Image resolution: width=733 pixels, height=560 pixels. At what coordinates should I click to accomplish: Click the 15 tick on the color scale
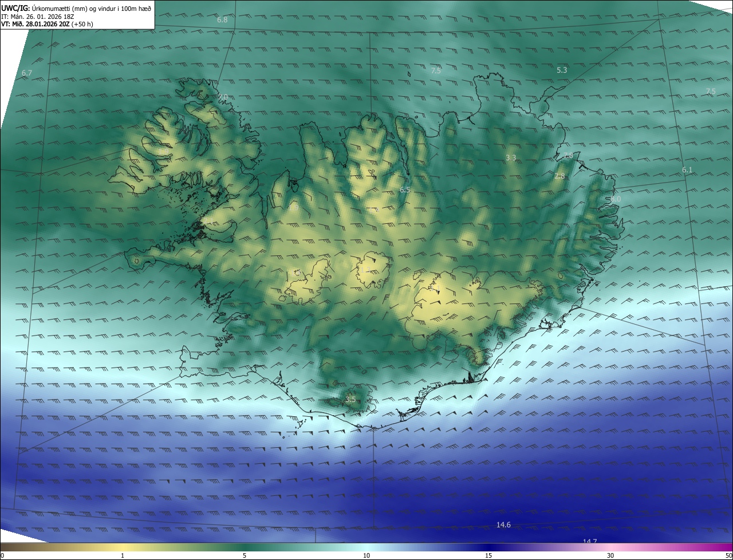click(x=488, y=555)
